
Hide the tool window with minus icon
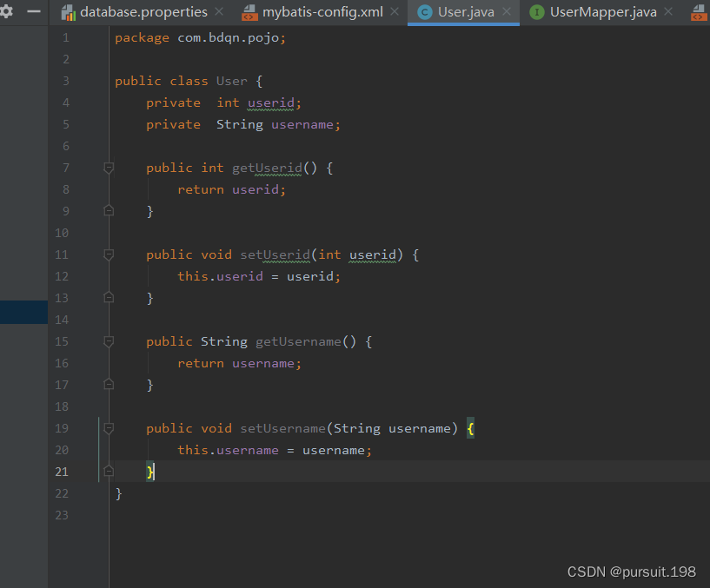[x=34, y=11]
